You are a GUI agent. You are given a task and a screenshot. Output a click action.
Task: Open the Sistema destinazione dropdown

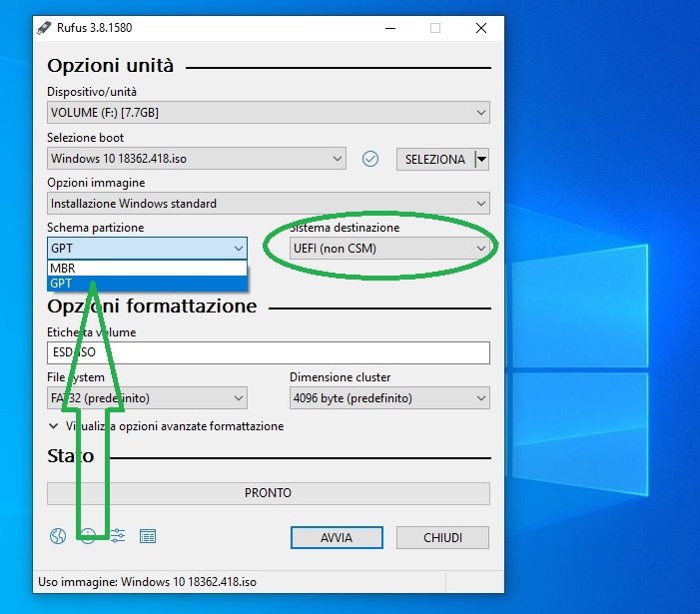point(389,249)
